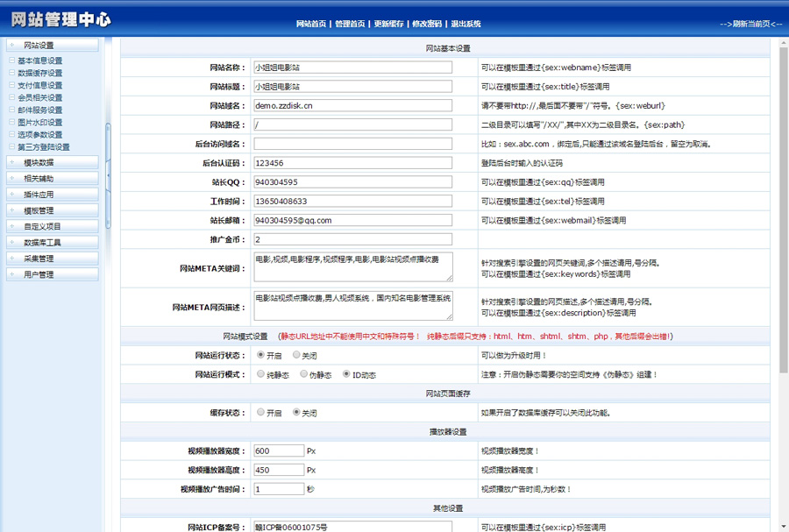Select 关闭 for 网站运行状态
The image size is (789, 532).
click(x=297, y=355)
